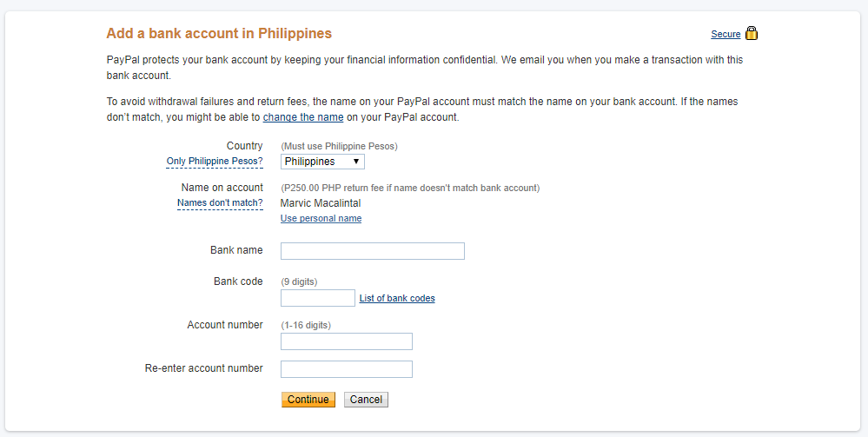
Task: Open the Secure link beside the padlock
Action: (x=726, y=35)
